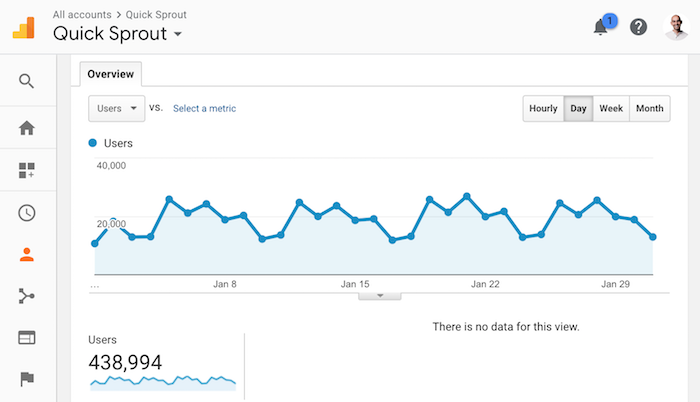
Task: Click the Select a metric link
Action: pyautogui.click(x=204, y=109)
